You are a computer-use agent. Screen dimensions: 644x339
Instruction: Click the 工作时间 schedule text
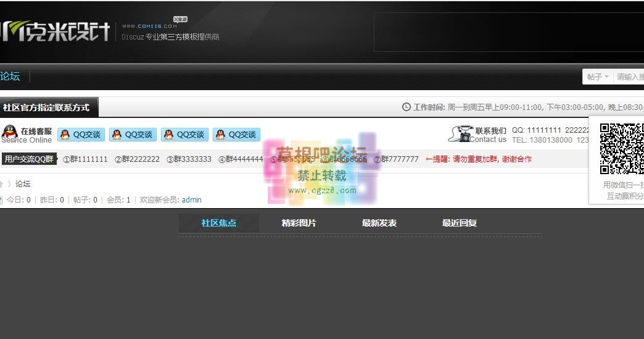click(x=528, y=107)
